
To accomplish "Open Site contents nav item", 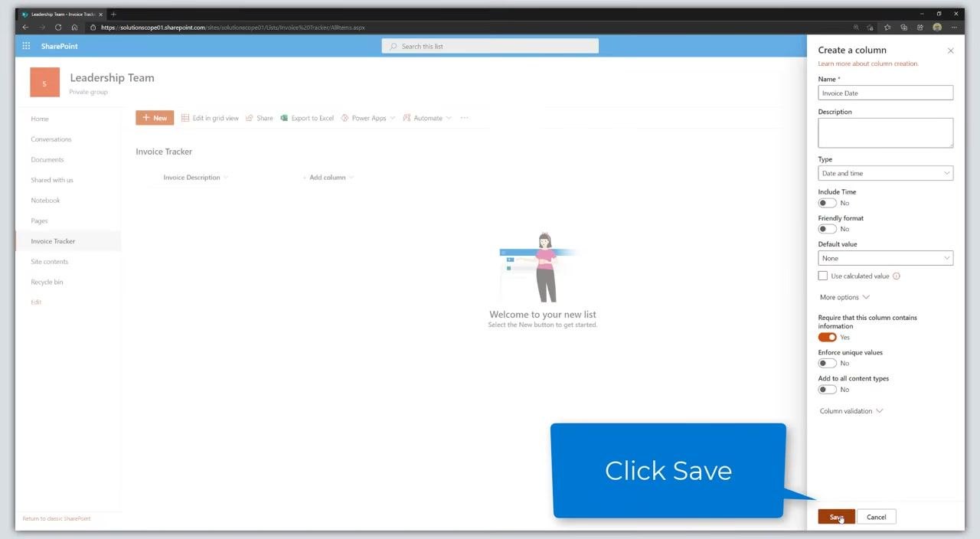I will tap(50, 261).
